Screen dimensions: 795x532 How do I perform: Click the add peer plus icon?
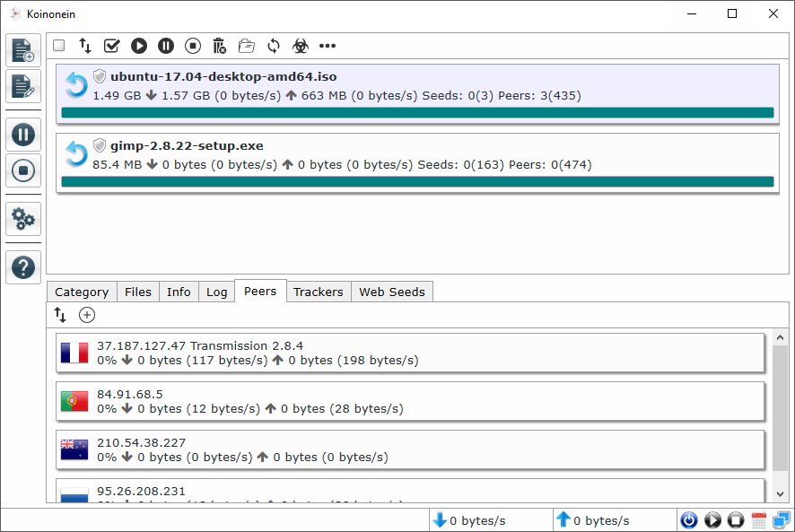tap(87, 315)
